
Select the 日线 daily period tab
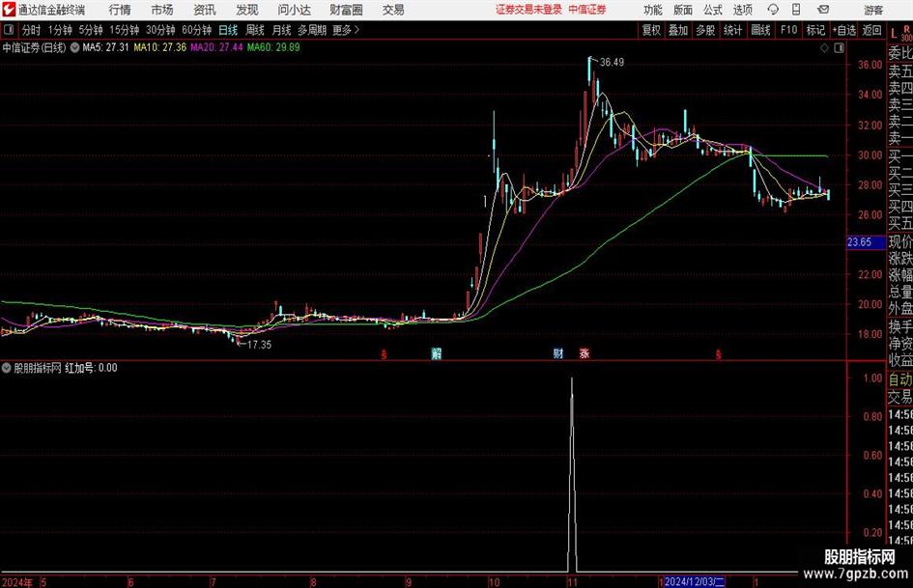(x=228, y=30)
